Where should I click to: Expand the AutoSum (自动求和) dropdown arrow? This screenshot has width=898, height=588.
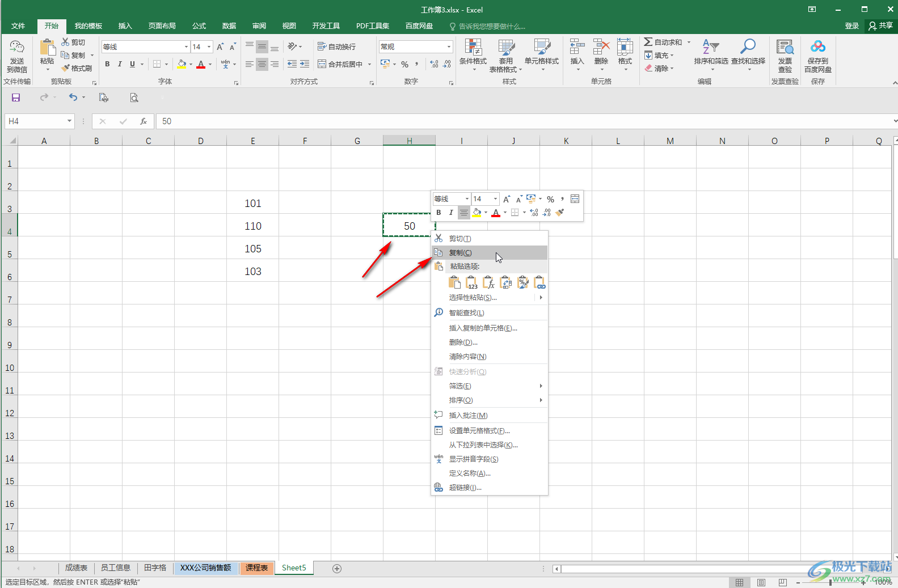pyautogui.click(x=689, y=42)
